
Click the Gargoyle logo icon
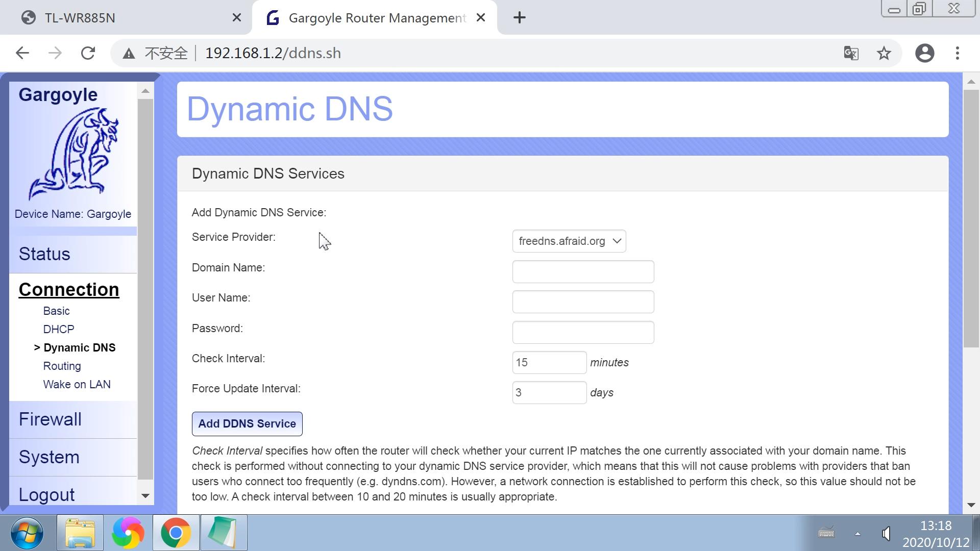(72, 155)
